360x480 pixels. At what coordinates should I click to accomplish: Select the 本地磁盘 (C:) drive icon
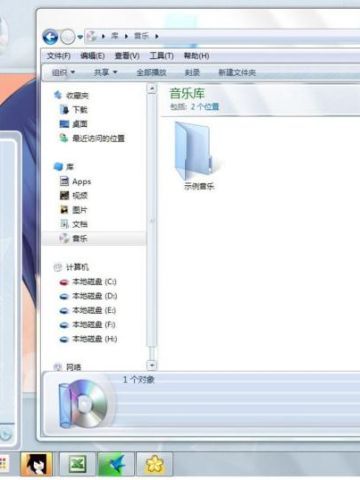pyautogui.click(x=64, y=282)
